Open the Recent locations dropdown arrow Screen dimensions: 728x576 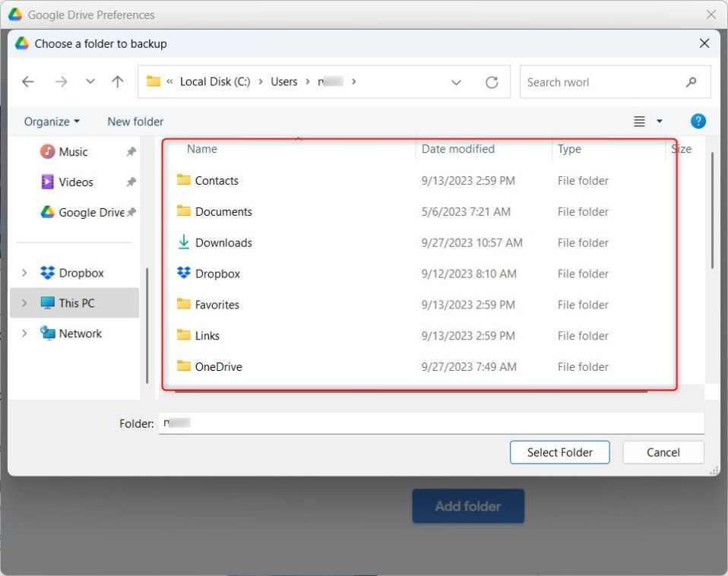(90, 82)
